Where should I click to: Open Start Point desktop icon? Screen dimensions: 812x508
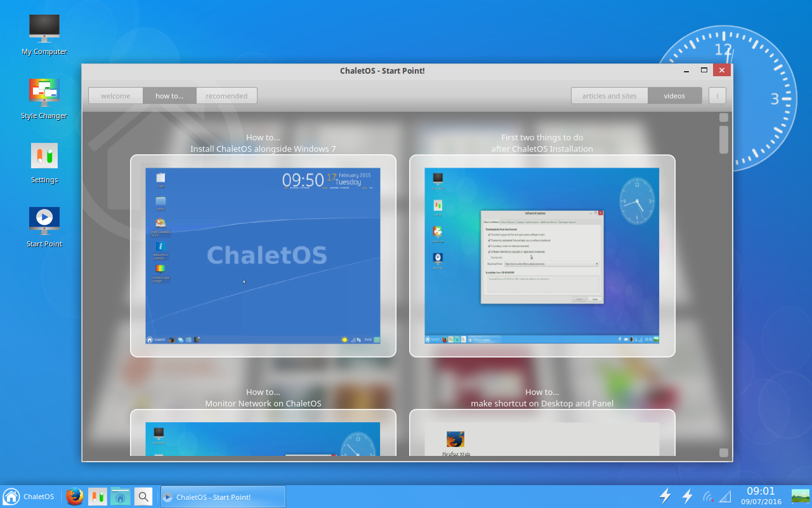tap(44, 226)
